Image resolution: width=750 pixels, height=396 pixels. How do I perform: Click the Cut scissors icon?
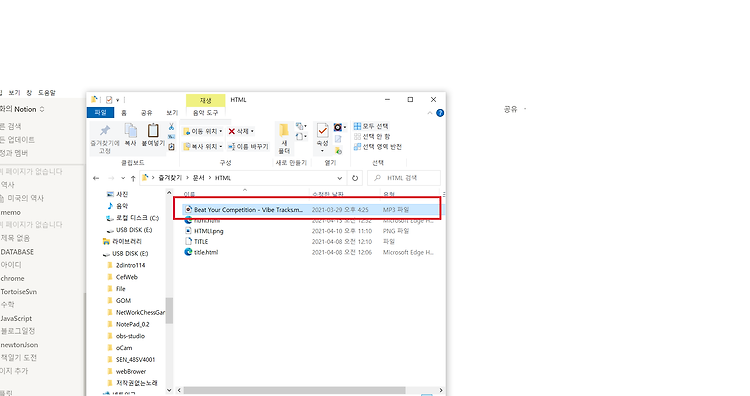click(x=171, y=127)
